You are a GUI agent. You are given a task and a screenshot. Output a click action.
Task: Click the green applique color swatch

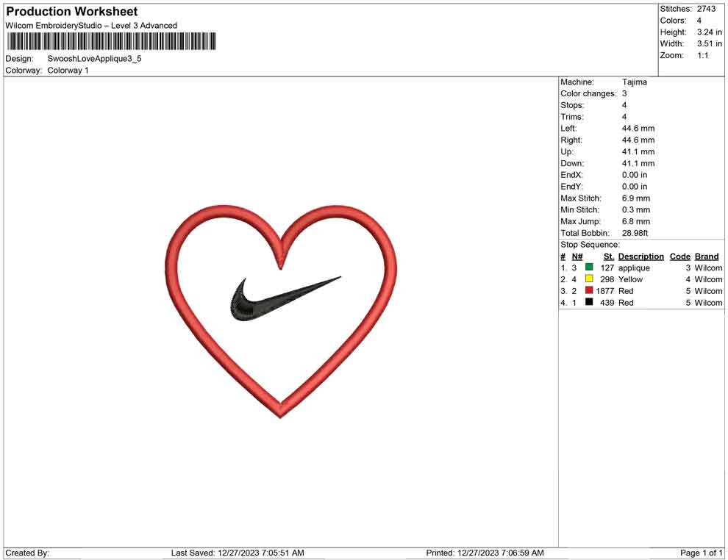click(x=589, y=267)
